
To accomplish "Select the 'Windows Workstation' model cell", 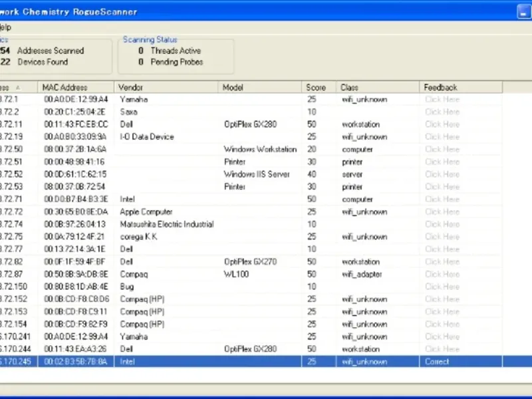I will 260,149.
